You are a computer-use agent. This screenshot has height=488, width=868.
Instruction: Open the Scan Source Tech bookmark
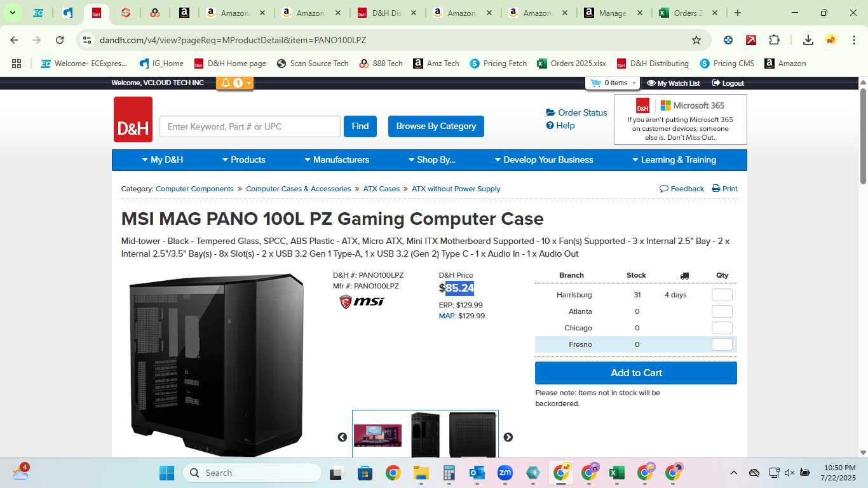[x=313, y=64]
